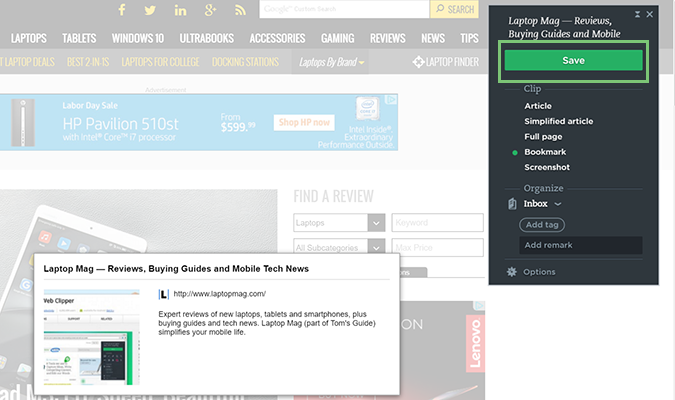675x400 pixels.
Task: Open the RSS feed icon
Action: point(240,10)
